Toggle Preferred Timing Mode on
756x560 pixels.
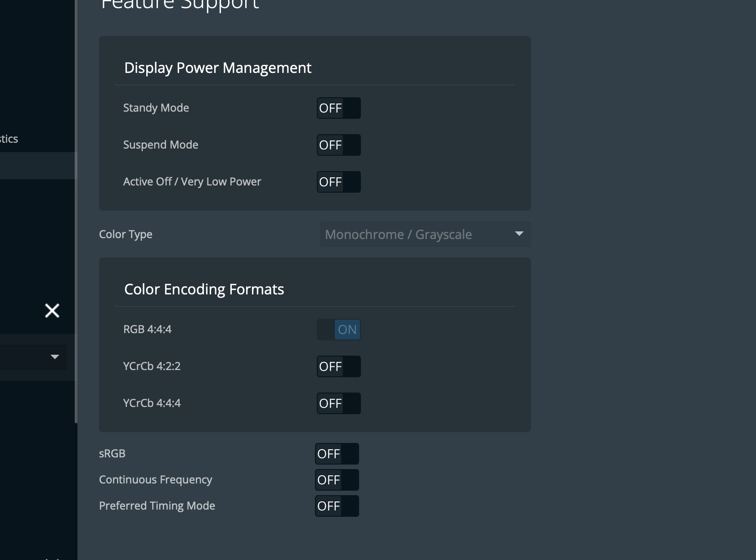click(x=337, y=506)
